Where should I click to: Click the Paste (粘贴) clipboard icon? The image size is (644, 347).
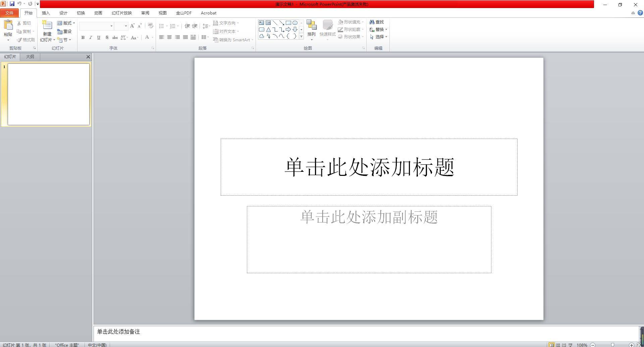[8, 25]
